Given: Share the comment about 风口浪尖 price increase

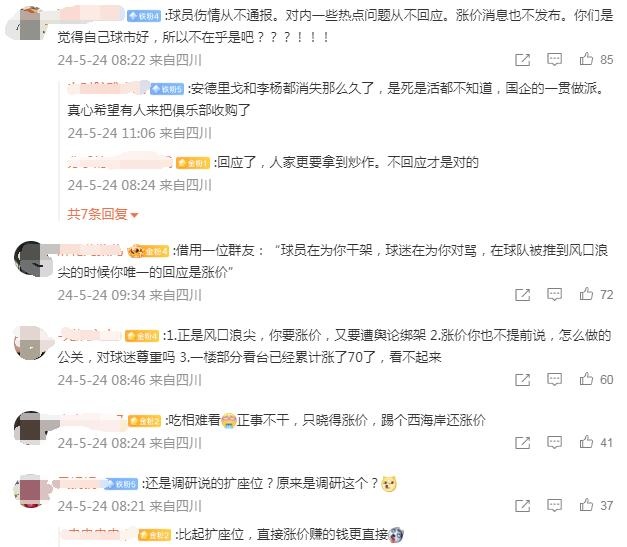Looking at the screenshot, I should click(x=523, y=380).
